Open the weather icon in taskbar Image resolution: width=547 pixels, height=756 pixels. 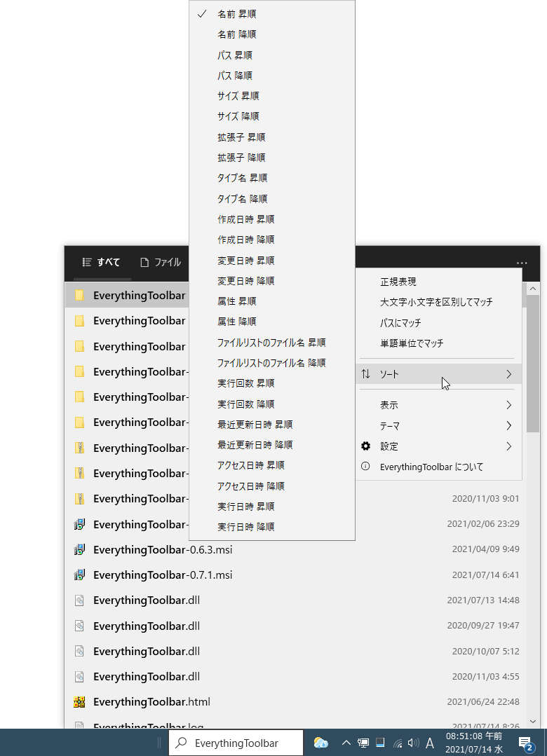pyautogui.click(x=320, y=743)
